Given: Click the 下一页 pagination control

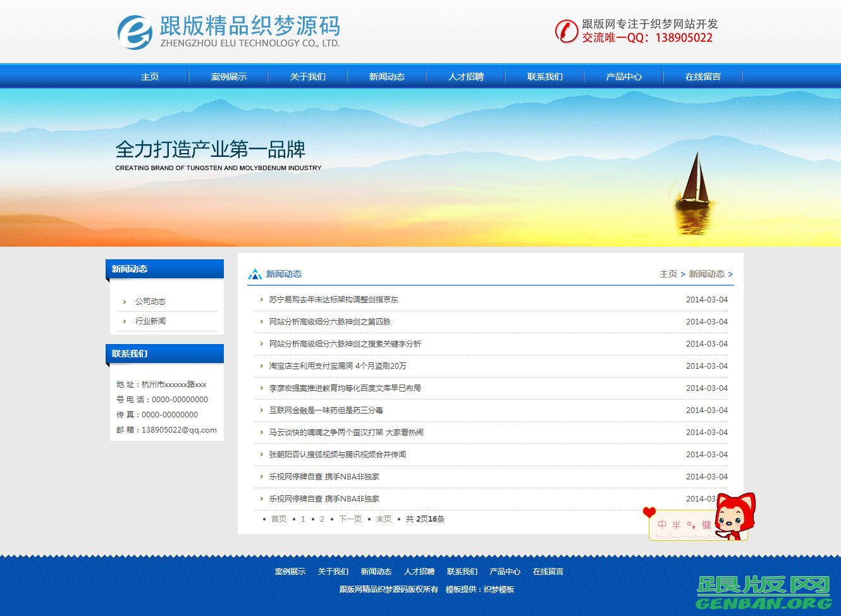Looking at the screenshot, I should [350, 519].
